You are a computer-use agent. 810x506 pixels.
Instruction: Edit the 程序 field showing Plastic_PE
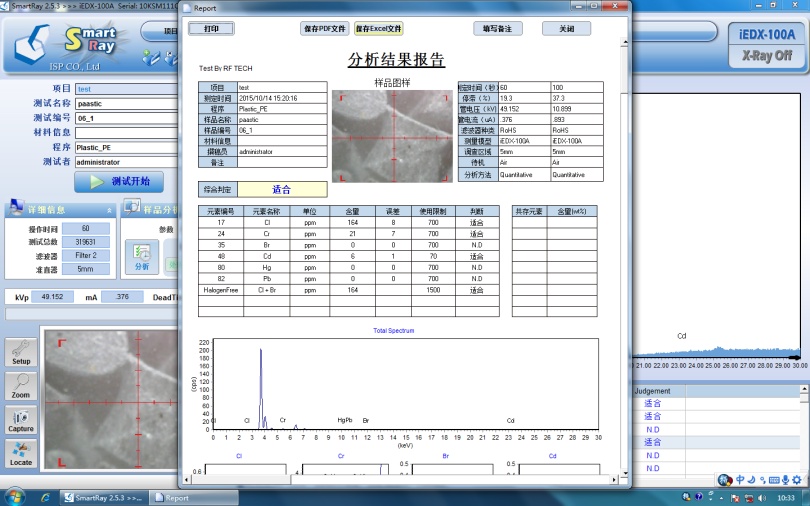(127, 148)
